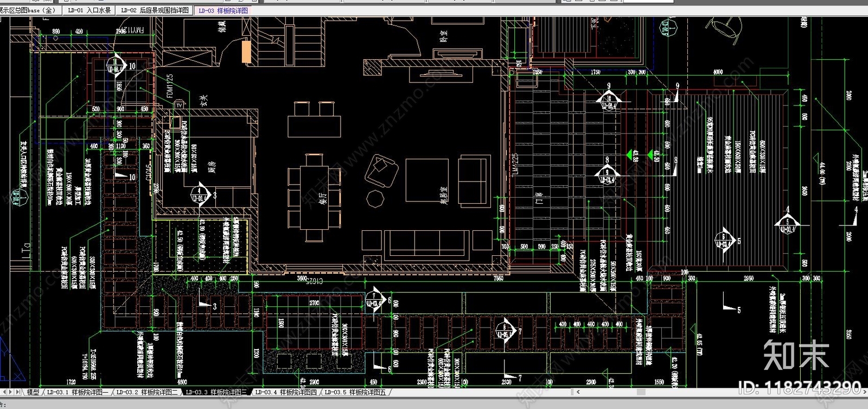The height and width of the screenshot is (409, 868).
Task: Select the 厨房 room label in drawing
Action: (211, 167)
